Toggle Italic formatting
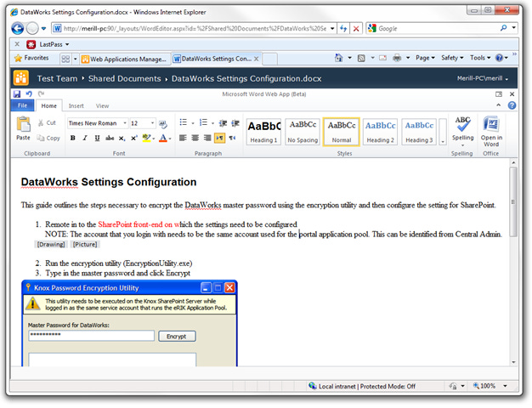 (x=85, y=138)
